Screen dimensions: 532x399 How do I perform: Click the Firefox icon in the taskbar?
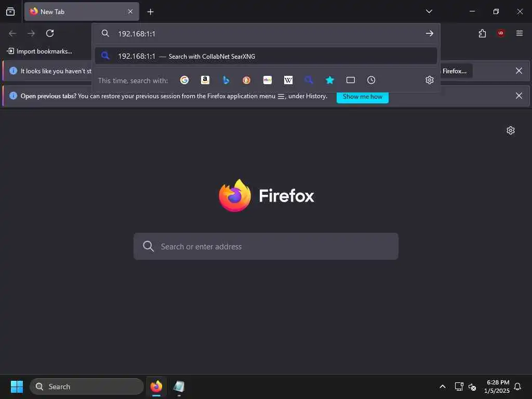coord(156,387)
